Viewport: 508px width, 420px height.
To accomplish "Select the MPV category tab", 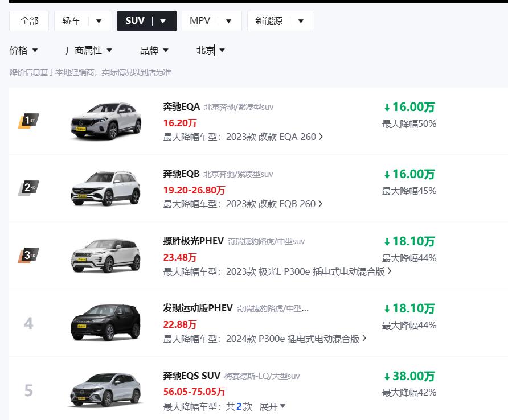I will 199,21.
